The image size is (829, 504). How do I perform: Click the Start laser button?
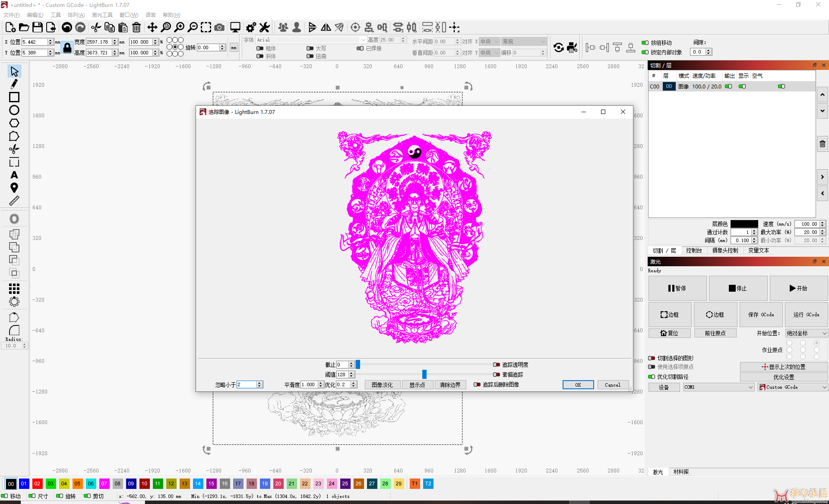coord(798,288)
